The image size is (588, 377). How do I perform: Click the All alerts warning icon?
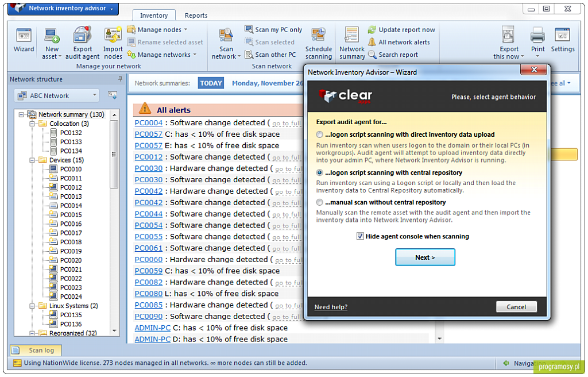(x=145, y=109)
